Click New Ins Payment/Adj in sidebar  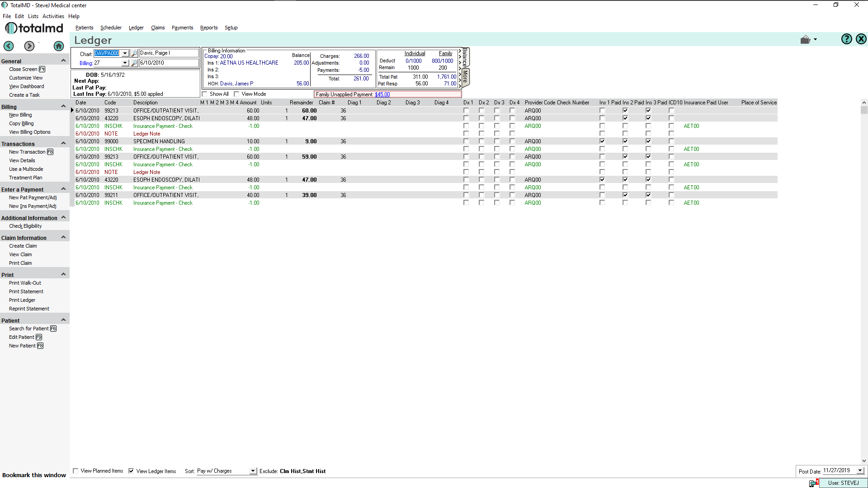(33, 206)
